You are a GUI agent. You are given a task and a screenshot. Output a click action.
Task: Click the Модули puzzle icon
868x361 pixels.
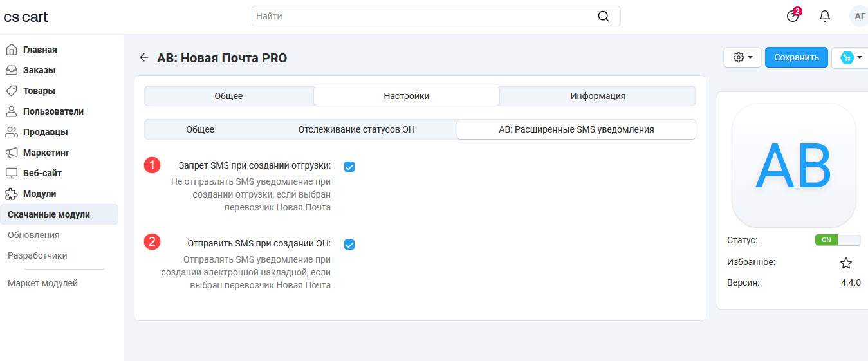click(11, 194)
